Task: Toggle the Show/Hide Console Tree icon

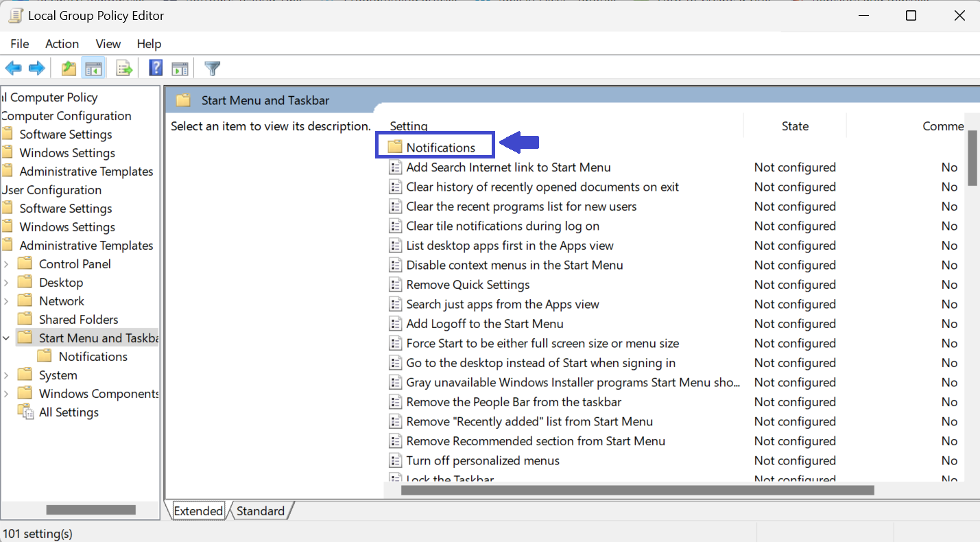Action: [93, 68]
